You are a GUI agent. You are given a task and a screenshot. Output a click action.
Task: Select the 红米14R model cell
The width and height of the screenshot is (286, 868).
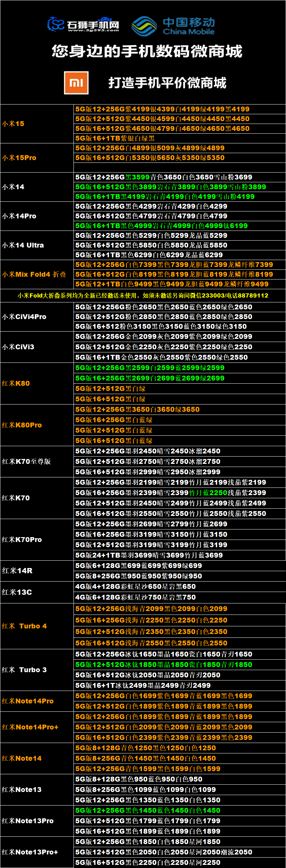coord(37,571)
